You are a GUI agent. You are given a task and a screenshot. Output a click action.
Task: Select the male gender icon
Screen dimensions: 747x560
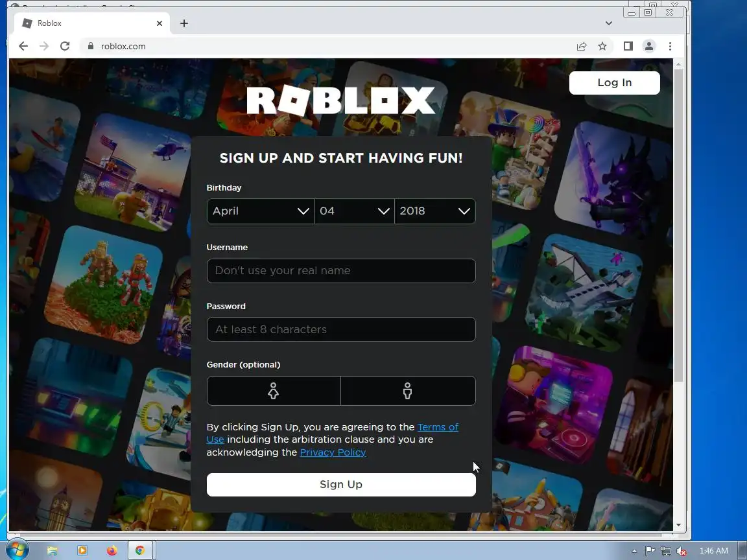click(408, 391)
